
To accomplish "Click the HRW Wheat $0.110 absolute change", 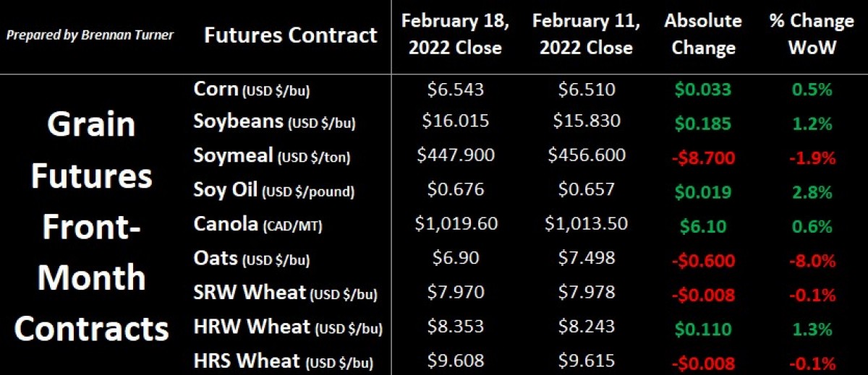I will coord(703,329).
